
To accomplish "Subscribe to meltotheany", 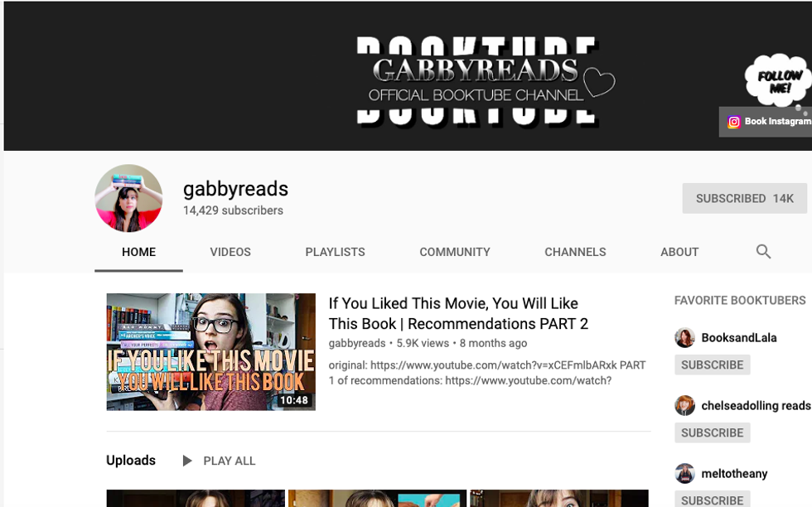I will point(712,500).
